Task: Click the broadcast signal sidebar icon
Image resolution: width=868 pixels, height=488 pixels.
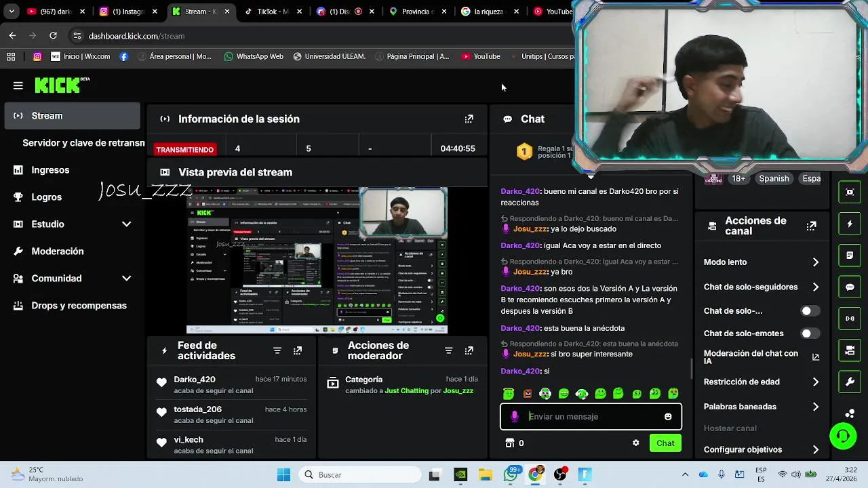Action: coord(850,319)
